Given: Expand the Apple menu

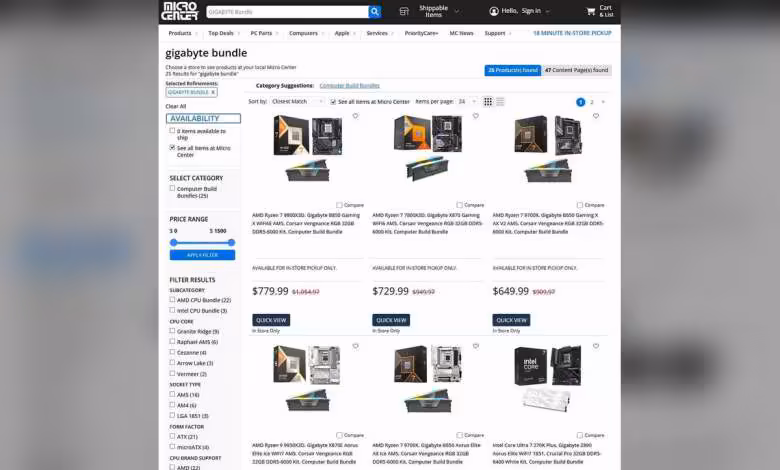Looking at the screenshot, I should pos(345,33).
